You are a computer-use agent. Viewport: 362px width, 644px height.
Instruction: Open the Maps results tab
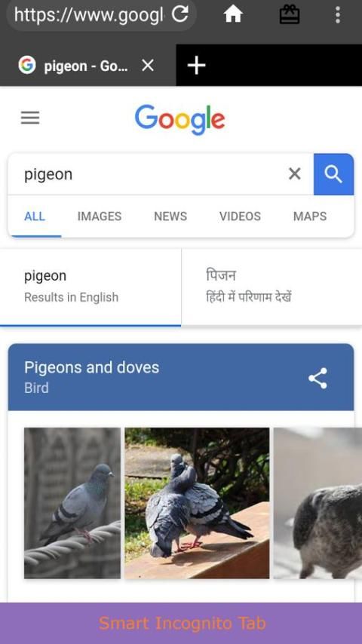[310, 216]
